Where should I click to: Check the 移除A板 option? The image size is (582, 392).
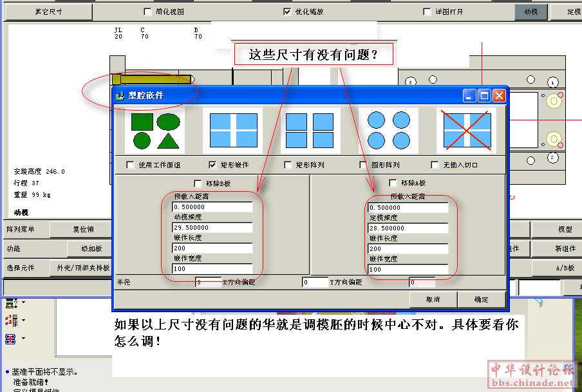(x=393, y=183)
